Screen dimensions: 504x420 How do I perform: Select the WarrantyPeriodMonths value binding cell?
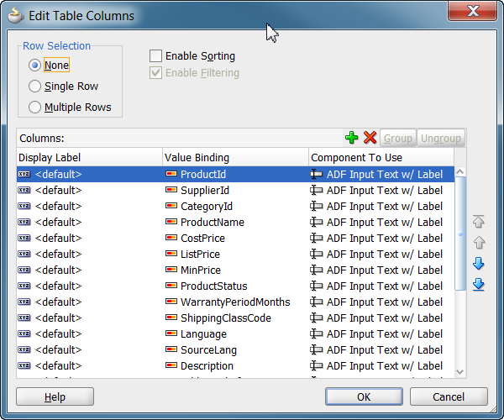pyautogui.click(x=235, y=302)
